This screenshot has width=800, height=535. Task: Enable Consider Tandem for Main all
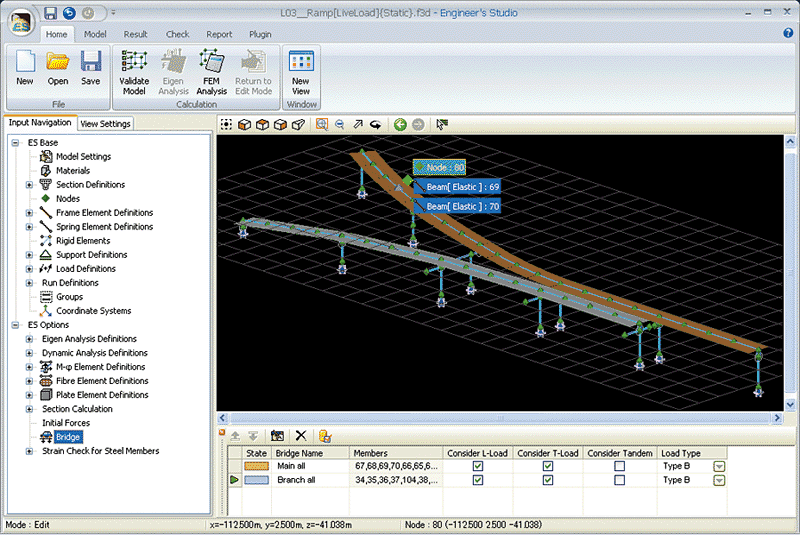[x=620, y=466]
